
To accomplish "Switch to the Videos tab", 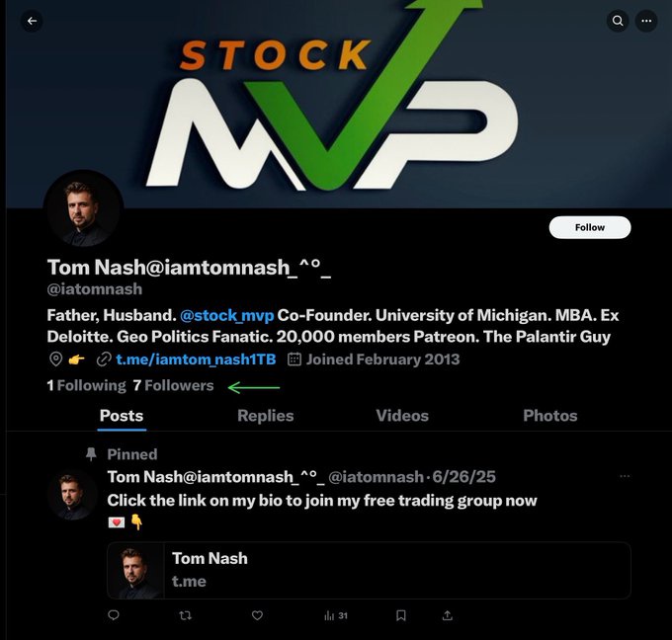I will [x=402, y=416].
